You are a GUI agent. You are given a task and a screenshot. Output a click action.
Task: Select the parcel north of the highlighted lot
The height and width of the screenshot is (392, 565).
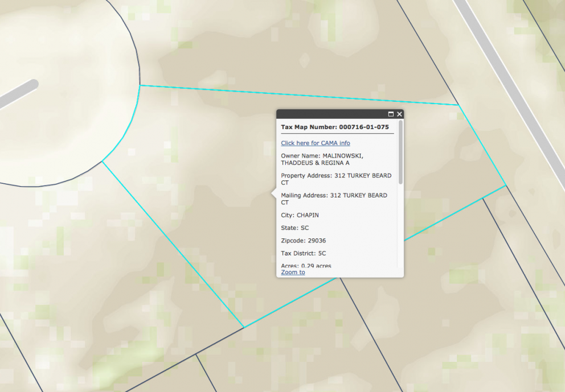(285, 51)
